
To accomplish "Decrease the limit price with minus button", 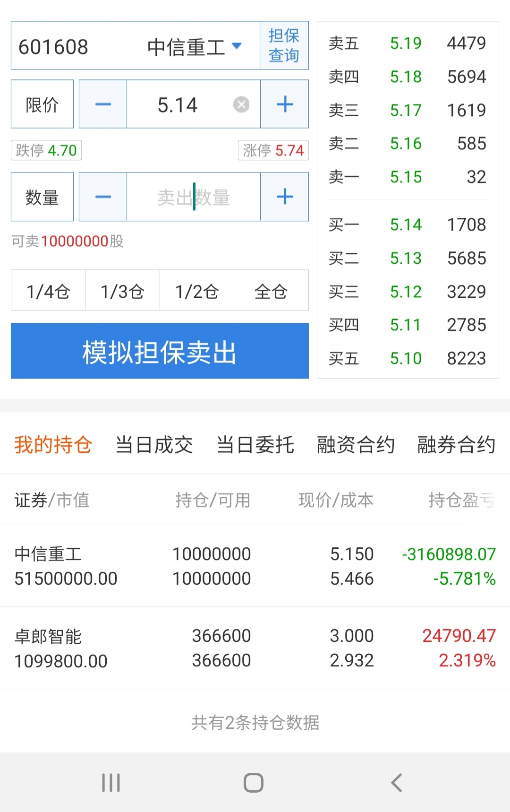I will point(103,104).
